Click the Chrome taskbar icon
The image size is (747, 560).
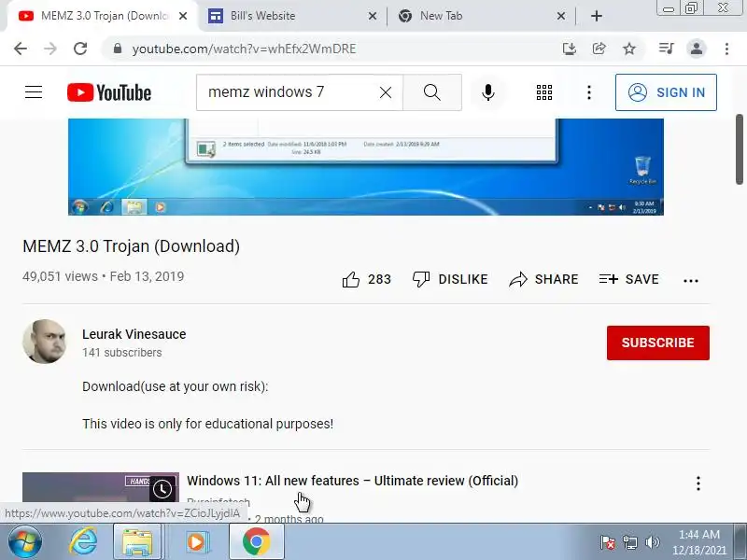(256, 541)
